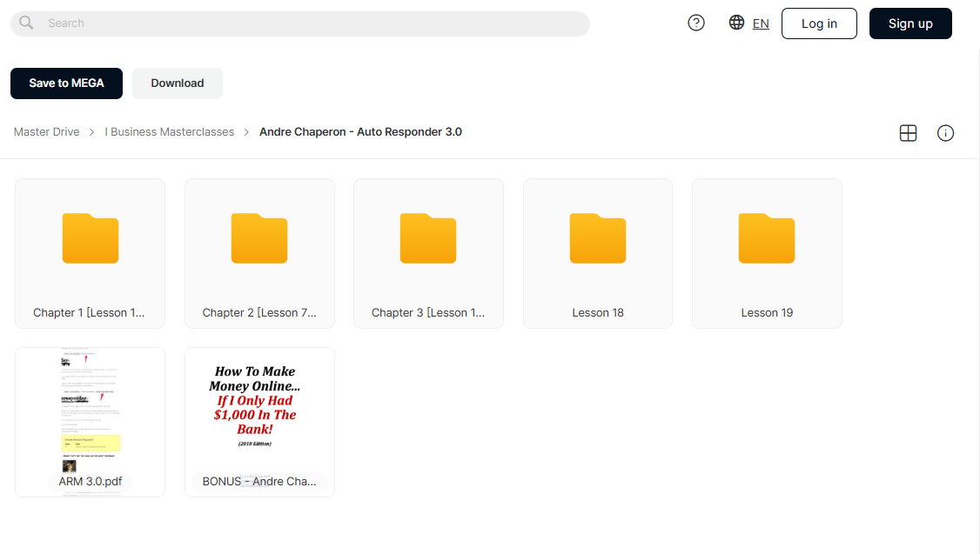The width and height of the screenshot is (980, 554).
Task: Select the 'Lesson 19' label
Action: [767, 313]
